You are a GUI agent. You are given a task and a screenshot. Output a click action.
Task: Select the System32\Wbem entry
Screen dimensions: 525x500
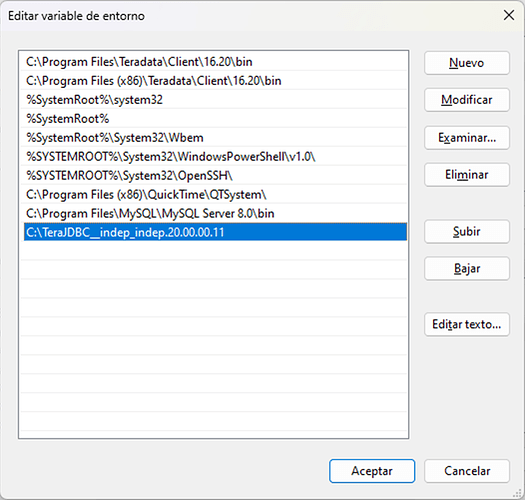[215, 138]
